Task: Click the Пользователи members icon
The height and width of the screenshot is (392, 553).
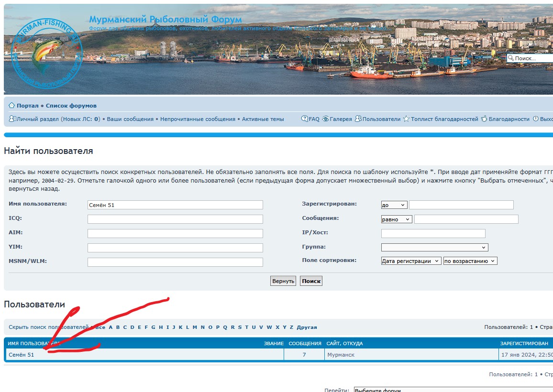Action: point(358,119)
